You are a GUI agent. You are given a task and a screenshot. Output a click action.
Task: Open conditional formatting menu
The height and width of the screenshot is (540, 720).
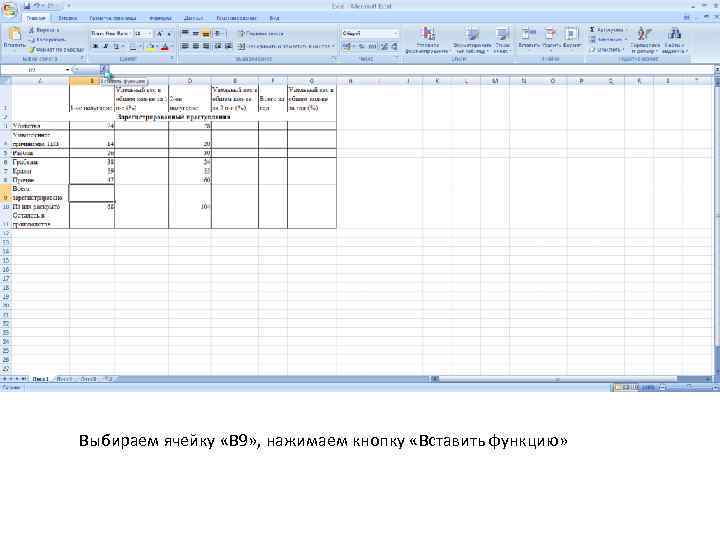coord(427,40)
